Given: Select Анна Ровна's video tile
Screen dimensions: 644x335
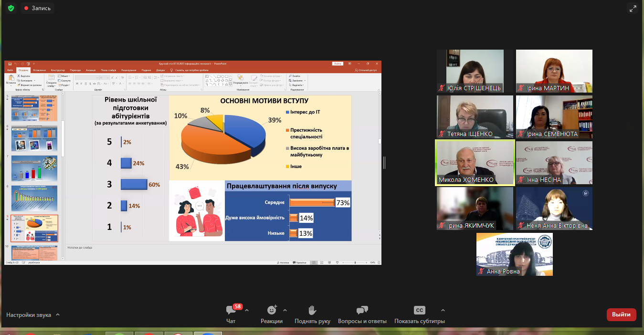Looking at the screenshot, I should tap(514, 254).
